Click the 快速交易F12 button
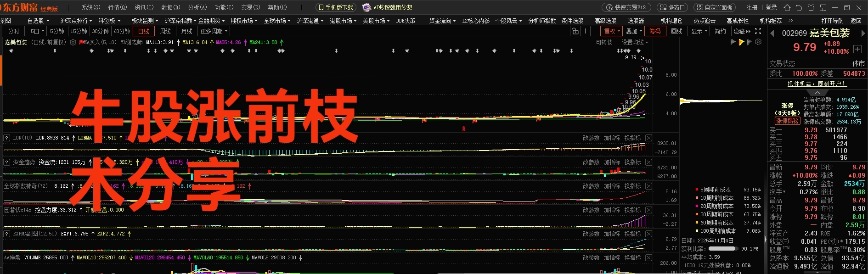The width and height of the screenshot is (868, 274). click(626, 7)
